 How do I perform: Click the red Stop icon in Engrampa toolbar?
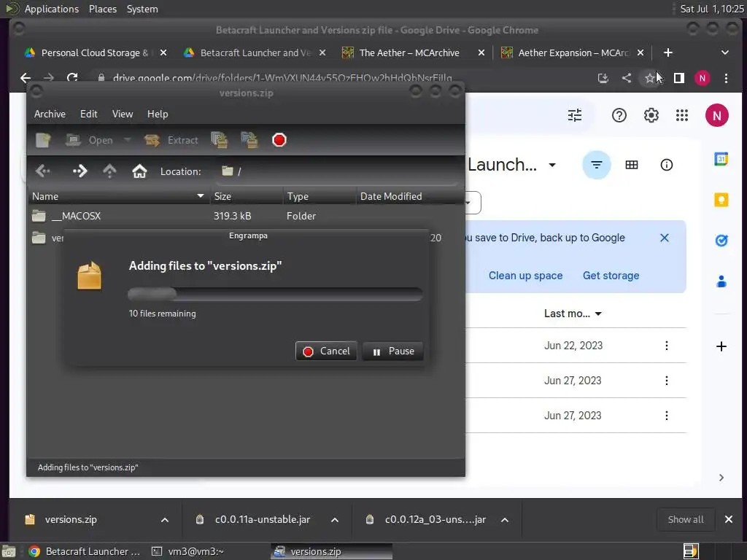coord(279,140)
